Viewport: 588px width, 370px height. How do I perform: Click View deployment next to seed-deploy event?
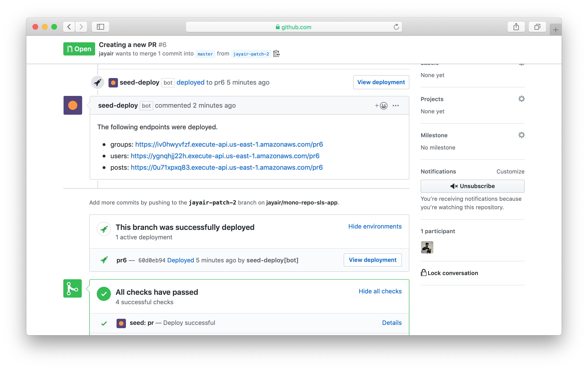(x=381, y=82)
